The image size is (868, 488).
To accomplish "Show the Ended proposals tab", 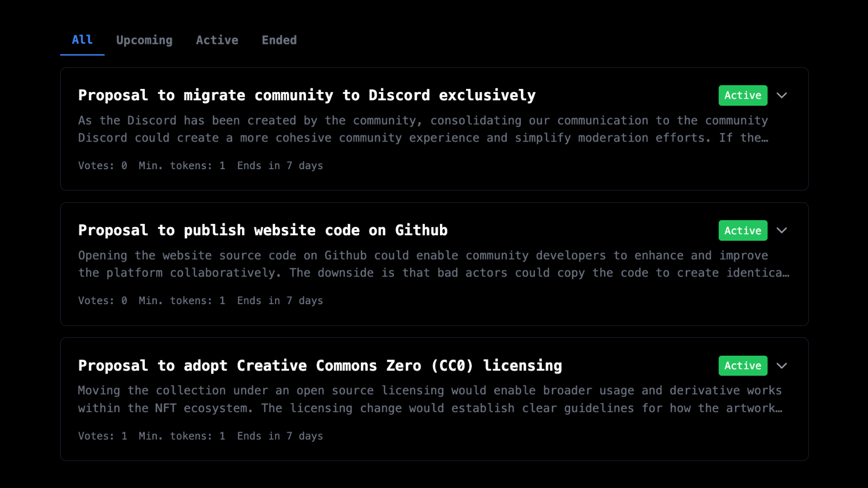I will click(x=279, y=40).
